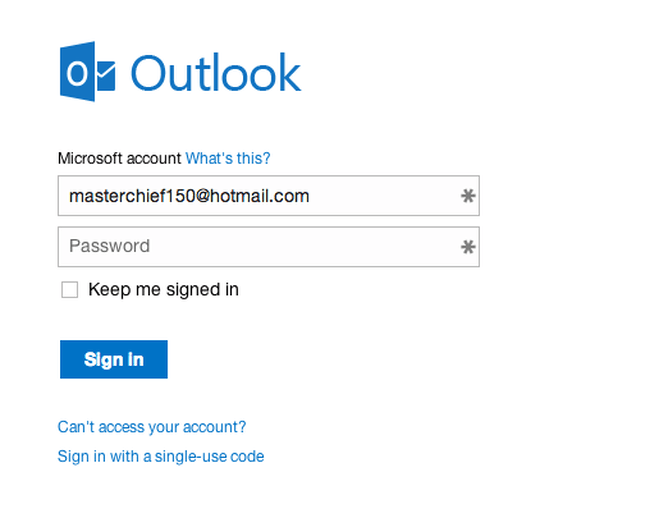Screen dimensions: 668x518
Task: Click the 'Microsoft account' label text
Action: pyautogui.click(x=119, y=158)
